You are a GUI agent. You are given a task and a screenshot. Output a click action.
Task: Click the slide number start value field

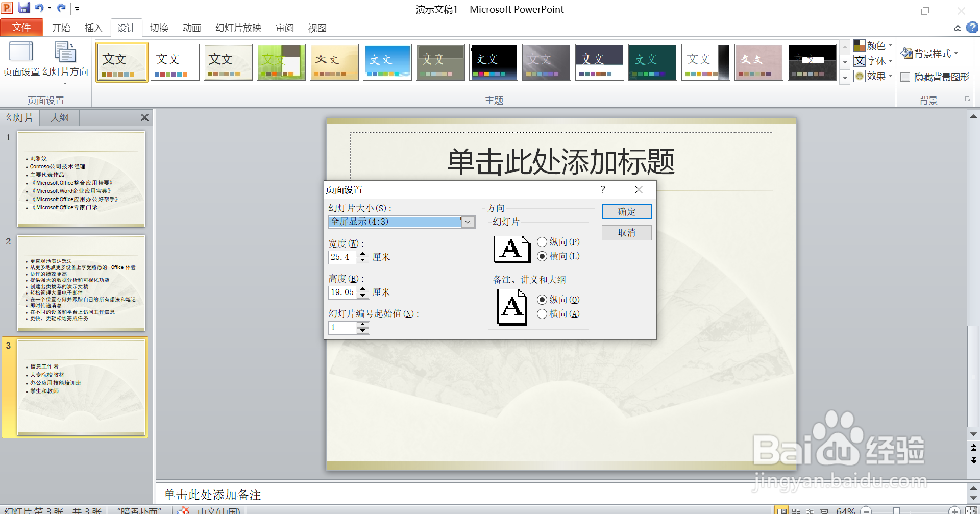pyautogui.click(x=342, y=328)
